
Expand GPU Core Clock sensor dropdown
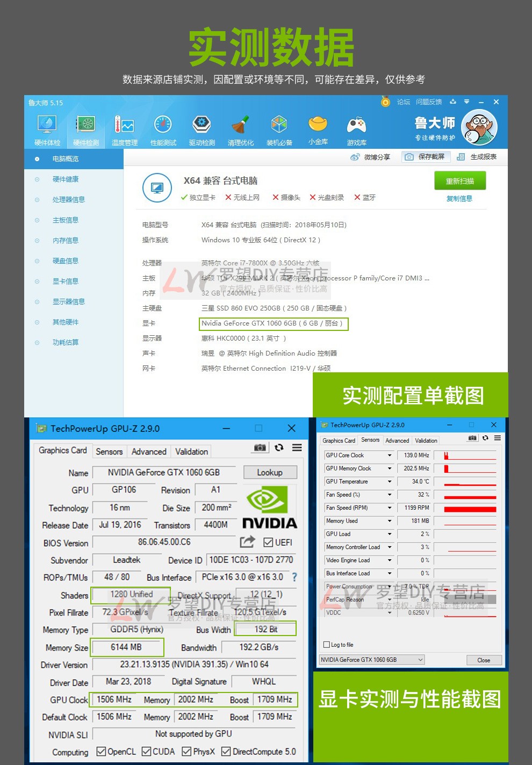390,455
